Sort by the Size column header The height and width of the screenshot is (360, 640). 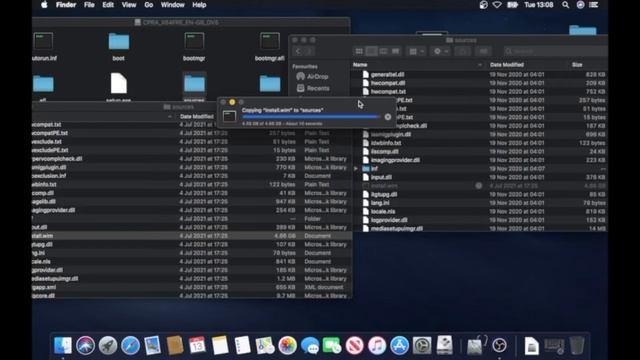[x=577, y=64]
